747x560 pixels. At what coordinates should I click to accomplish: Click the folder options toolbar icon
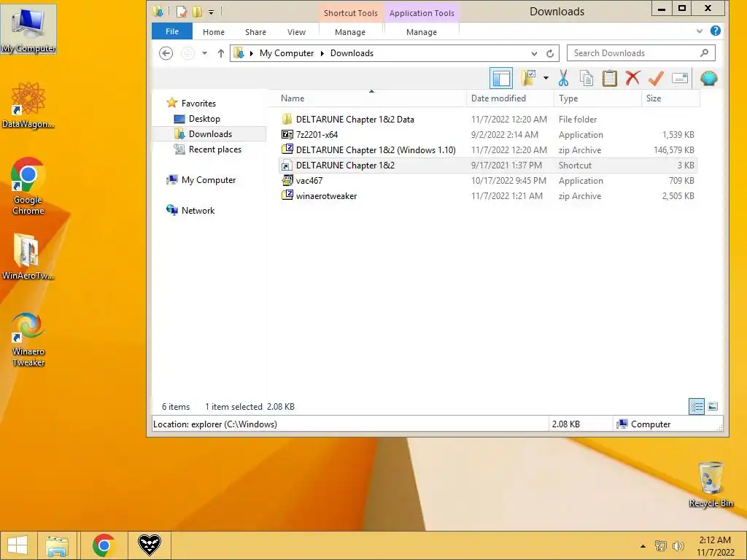coord(528,78)
